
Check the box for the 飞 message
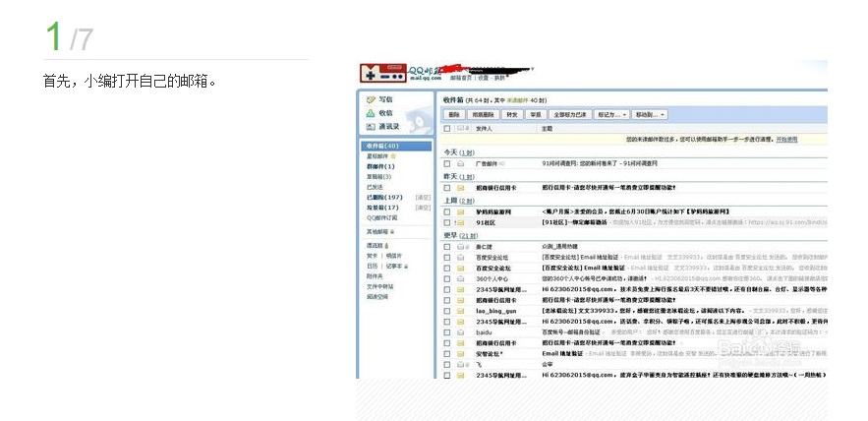click(447, 365)
